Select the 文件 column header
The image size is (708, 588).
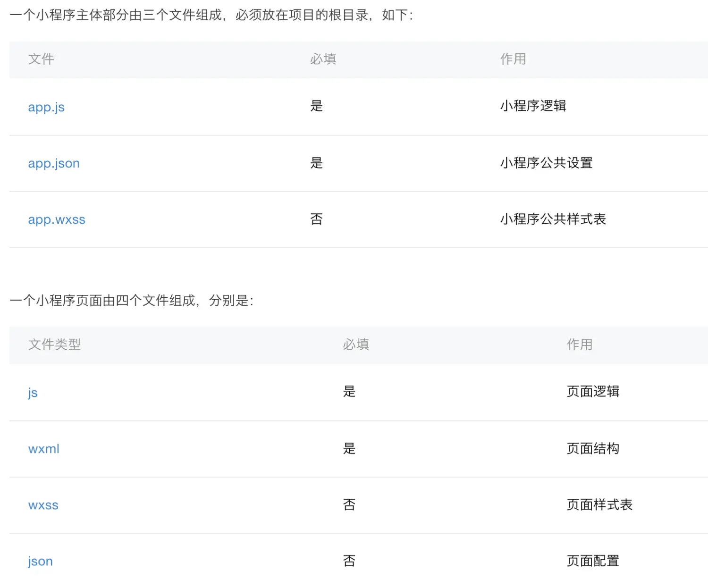click(41, 59)
